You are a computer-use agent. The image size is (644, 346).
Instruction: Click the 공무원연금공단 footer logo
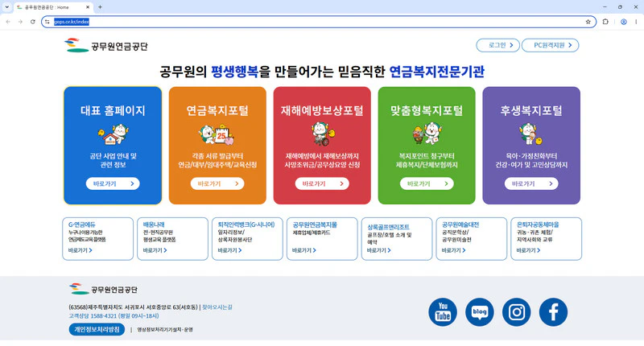104,289
